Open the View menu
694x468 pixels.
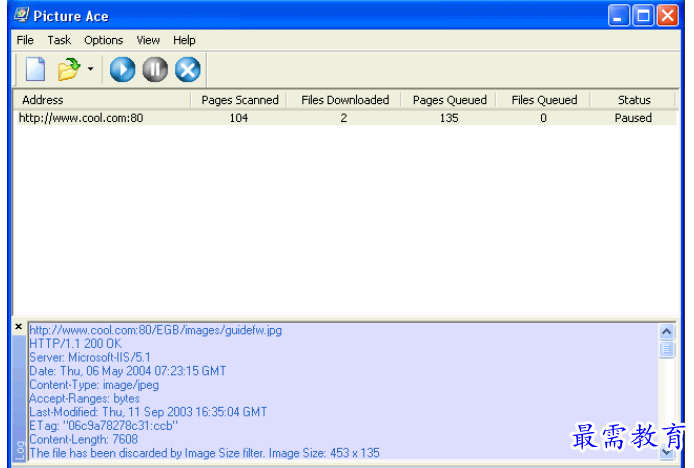(148, 40)
